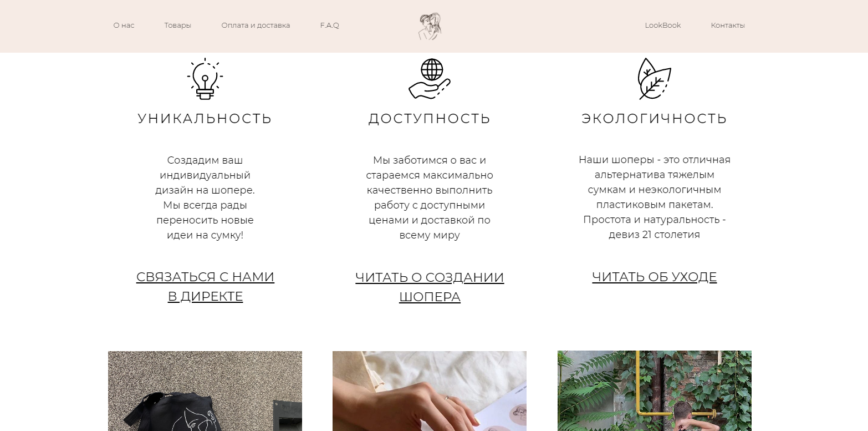Click the leaves icon above ЭКОЛОГИЧНОСТЬ
This screenshot has width=868, height=431.
click(654, 79)
